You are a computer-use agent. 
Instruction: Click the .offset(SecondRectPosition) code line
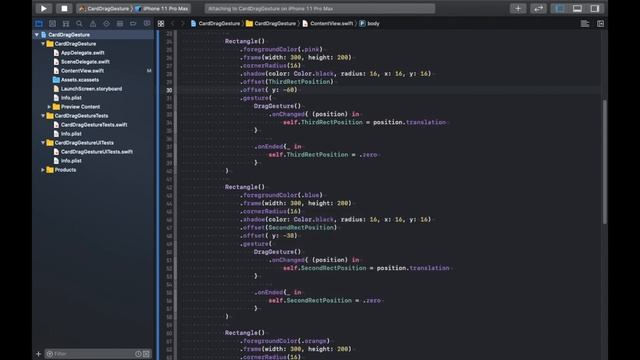coord(289,227)
